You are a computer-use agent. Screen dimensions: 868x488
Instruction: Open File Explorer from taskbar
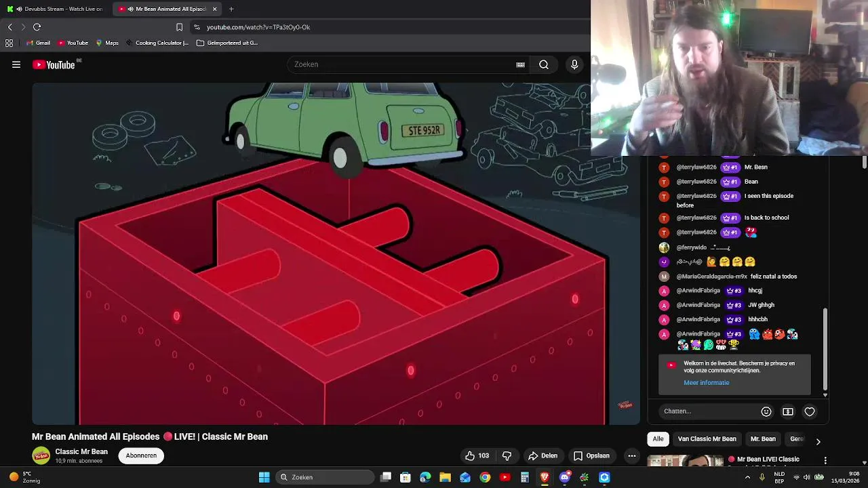pyautogui.click(x=446, y=477)
